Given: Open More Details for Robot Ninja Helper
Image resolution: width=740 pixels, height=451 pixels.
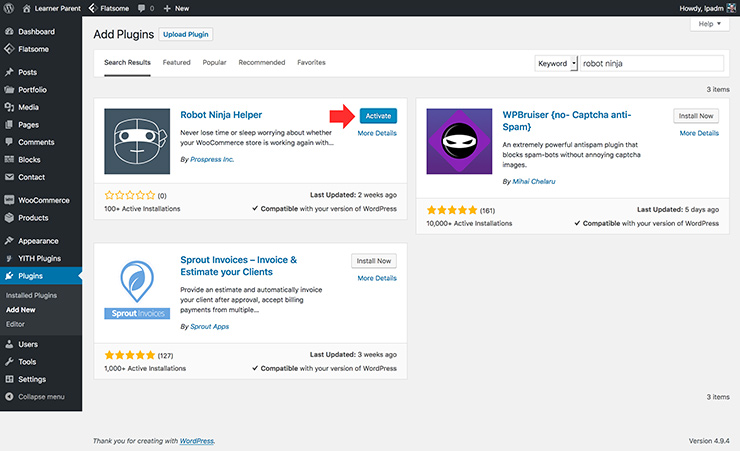Looking at the screenshot, I should coord(377,134).
